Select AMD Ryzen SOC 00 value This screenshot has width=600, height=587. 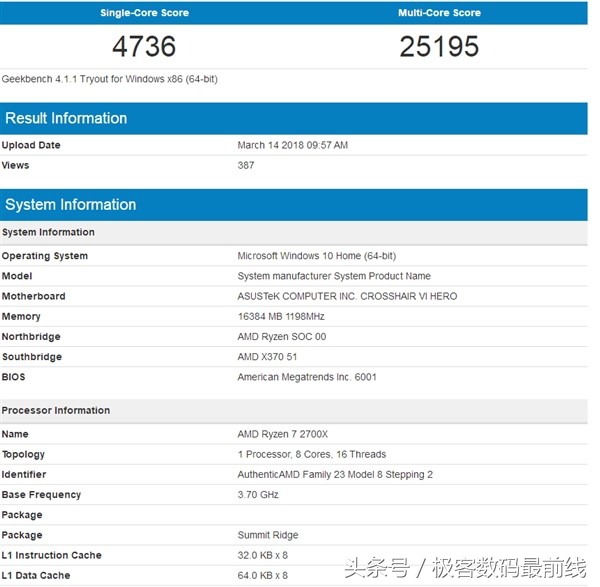[282, 337]
